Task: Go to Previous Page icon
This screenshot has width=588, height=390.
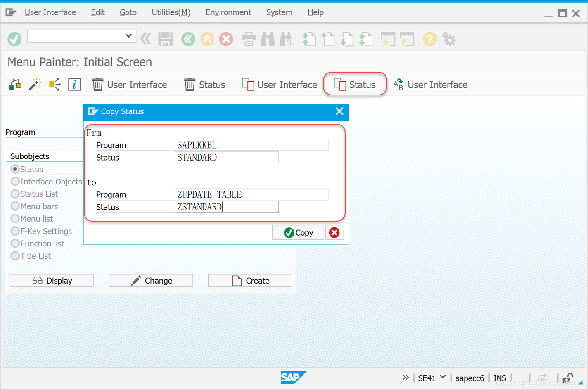Action: point(328,39)
